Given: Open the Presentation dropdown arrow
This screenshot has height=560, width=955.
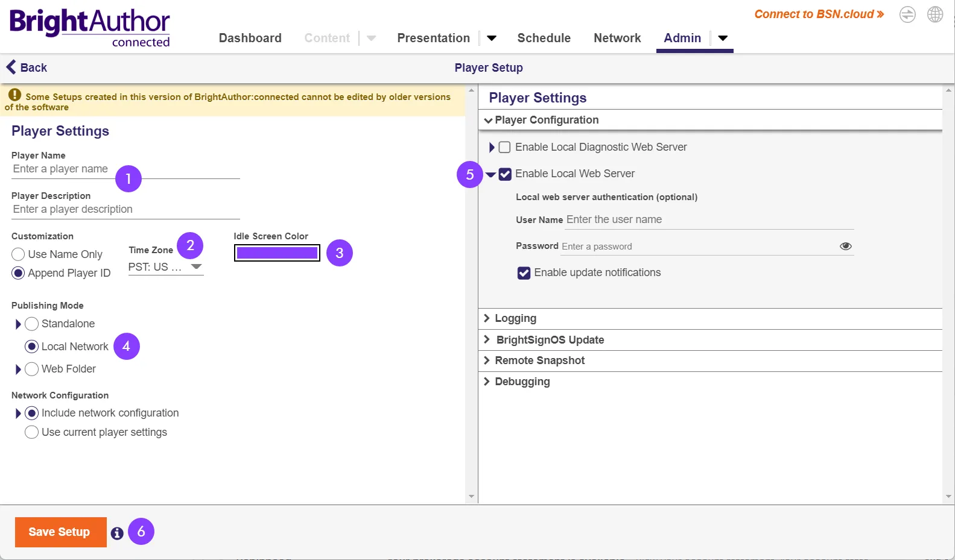Looking at the screenshot, I should tap(492, 38).
